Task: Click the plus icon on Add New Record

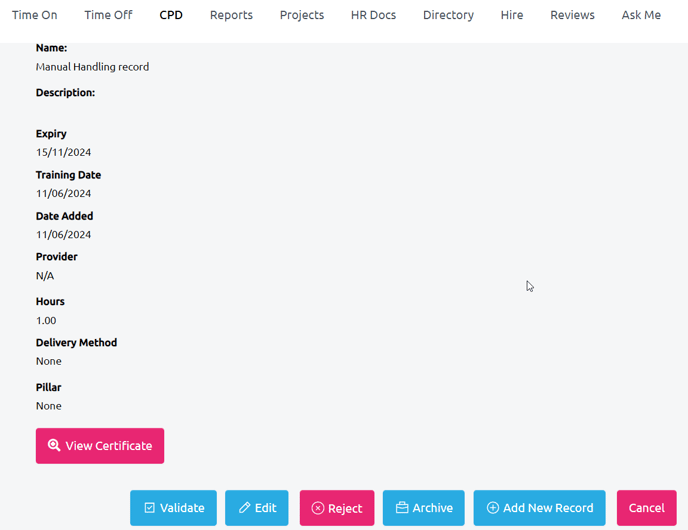Action: pyautogui.click(x=493, y=508)
